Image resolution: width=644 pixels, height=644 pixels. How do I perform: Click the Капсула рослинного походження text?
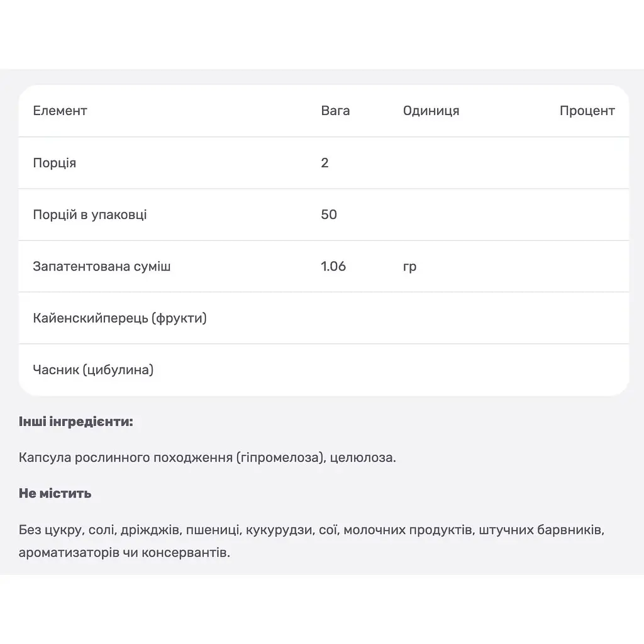coord(126,458)
